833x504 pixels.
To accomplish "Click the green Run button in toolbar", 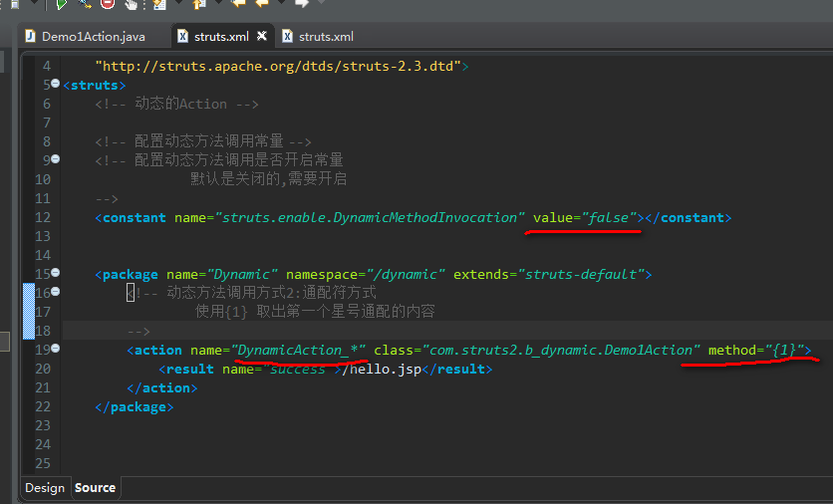I will [61, 4].
